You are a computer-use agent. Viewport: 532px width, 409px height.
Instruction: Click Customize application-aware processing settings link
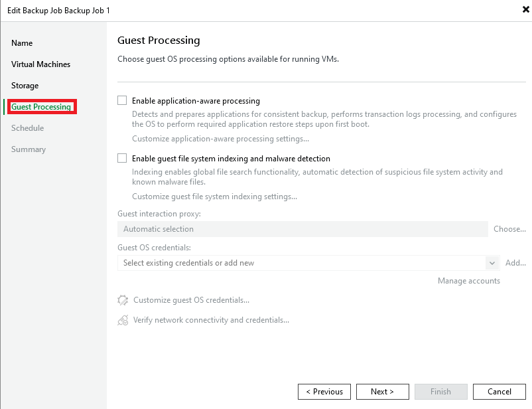pos(220,139)
